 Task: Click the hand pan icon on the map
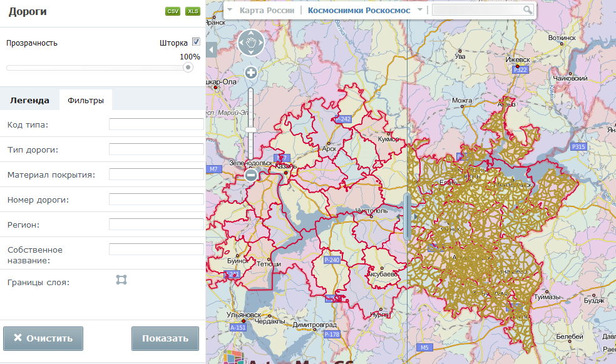(x=251, y=42)
